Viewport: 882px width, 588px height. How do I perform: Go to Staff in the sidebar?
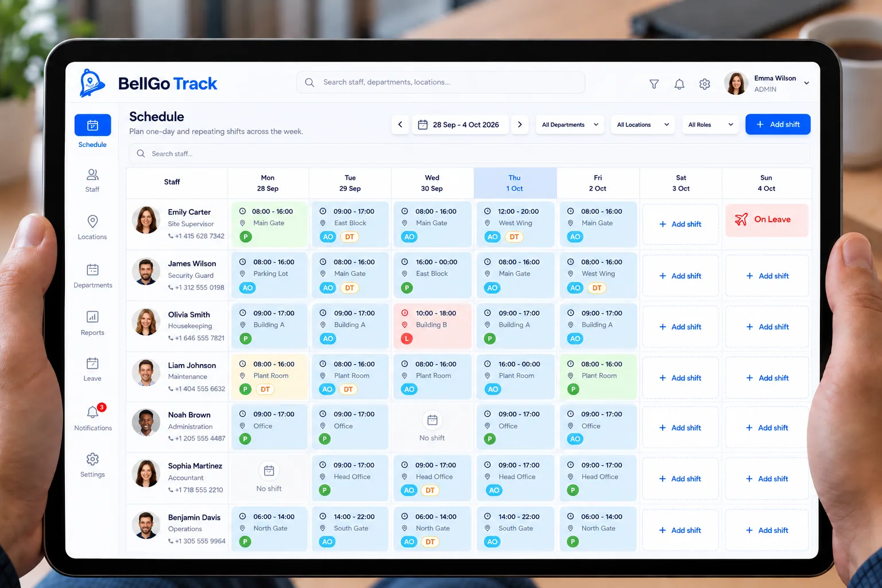[x=92, y=180]
